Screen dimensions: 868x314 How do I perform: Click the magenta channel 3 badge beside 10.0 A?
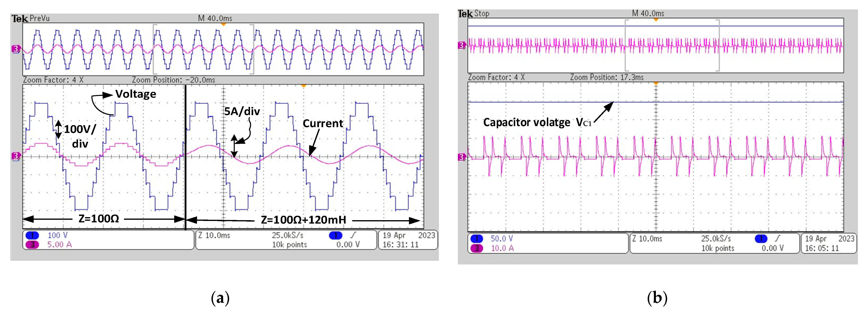point(476,248)
